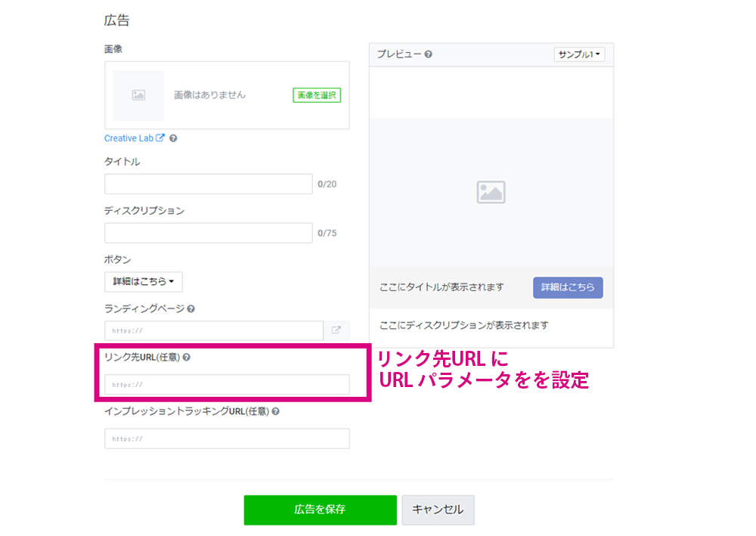
Task: Click the external link icon next to Creative Lab
Action: (160, 138)
